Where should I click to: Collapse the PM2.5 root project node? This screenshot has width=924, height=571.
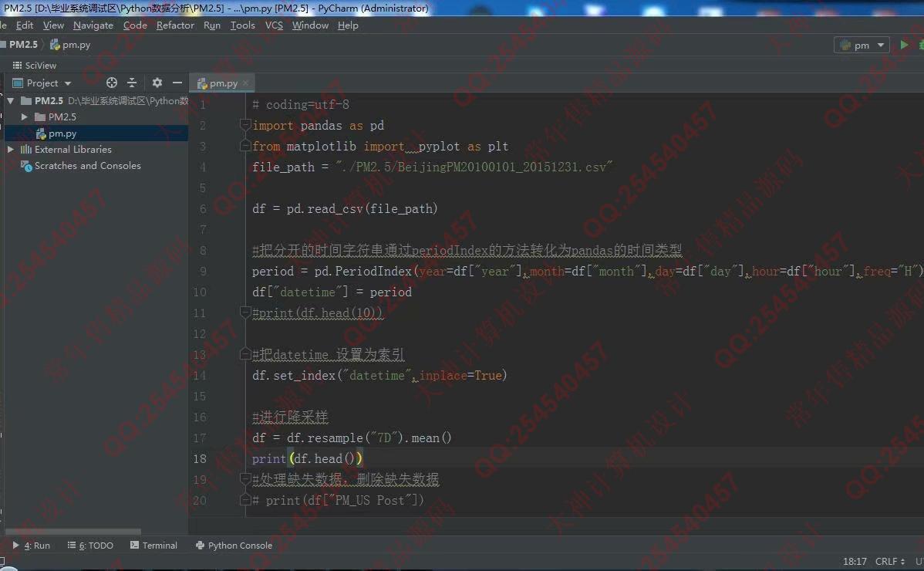[10, 101]
